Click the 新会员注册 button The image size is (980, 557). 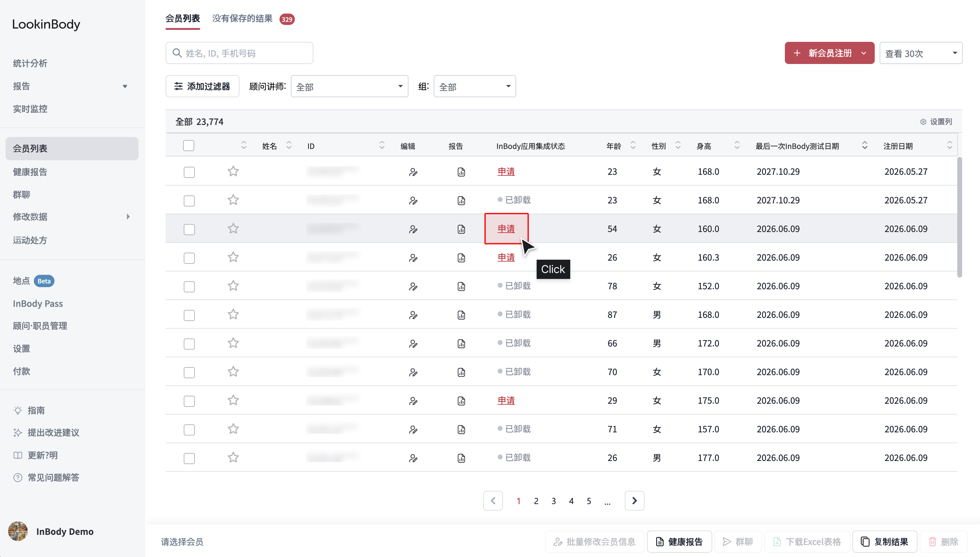click(829, 53)
